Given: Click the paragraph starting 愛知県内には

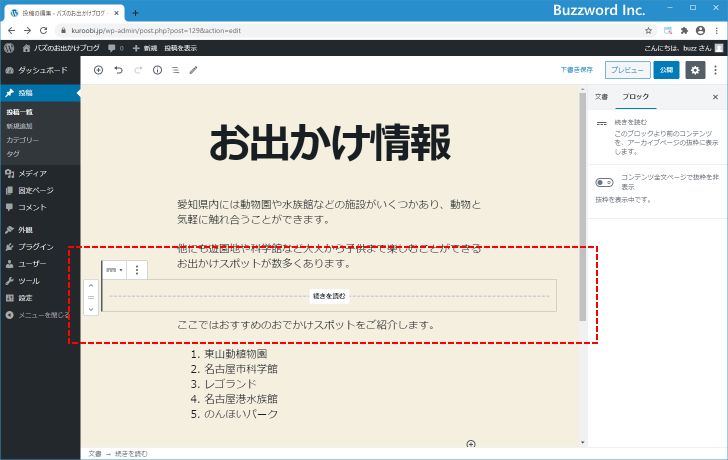Looking at the screenshot, I should 329,212.
